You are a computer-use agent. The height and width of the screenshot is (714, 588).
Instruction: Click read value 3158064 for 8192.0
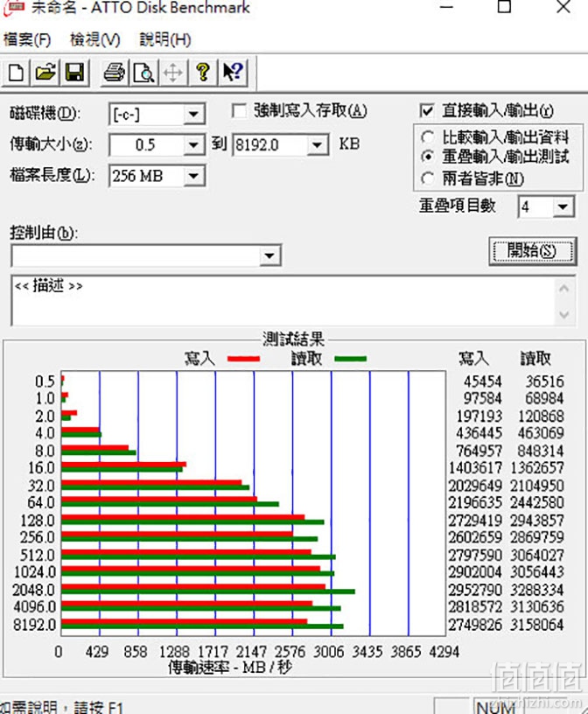[x=536, y=624]
